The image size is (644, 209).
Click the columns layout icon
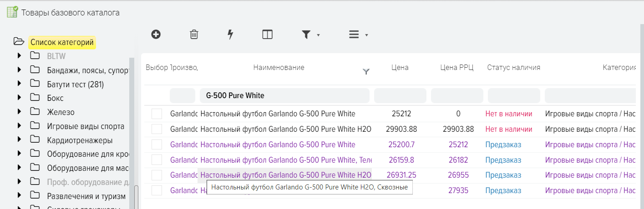267,35
